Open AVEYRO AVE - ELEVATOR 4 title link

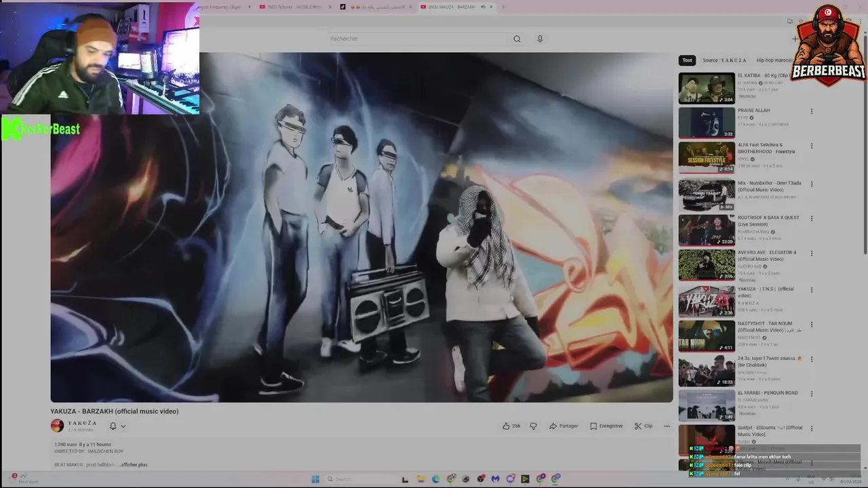(767, 256)
